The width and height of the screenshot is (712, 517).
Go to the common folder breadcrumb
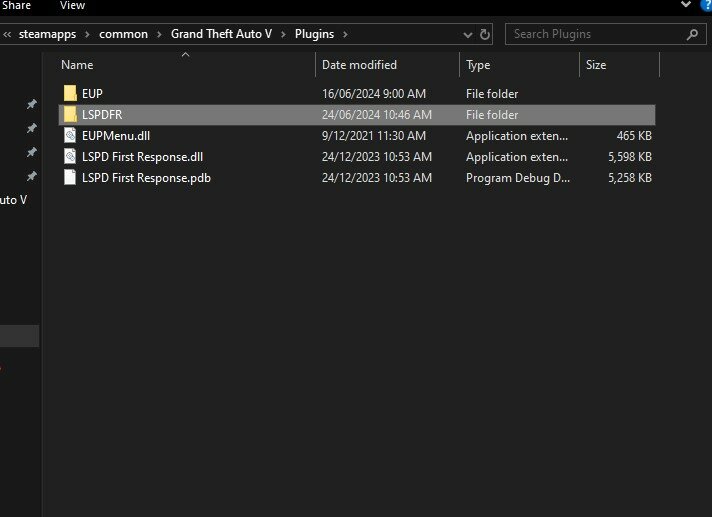coord(123,34)
